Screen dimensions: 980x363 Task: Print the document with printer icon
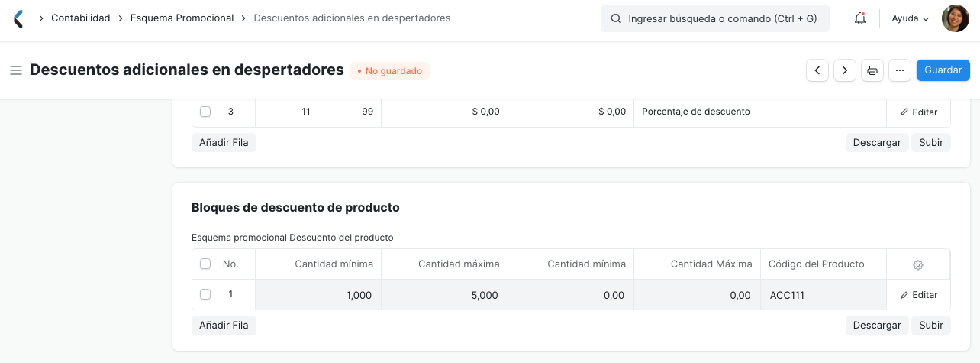[x=872, y=70]
